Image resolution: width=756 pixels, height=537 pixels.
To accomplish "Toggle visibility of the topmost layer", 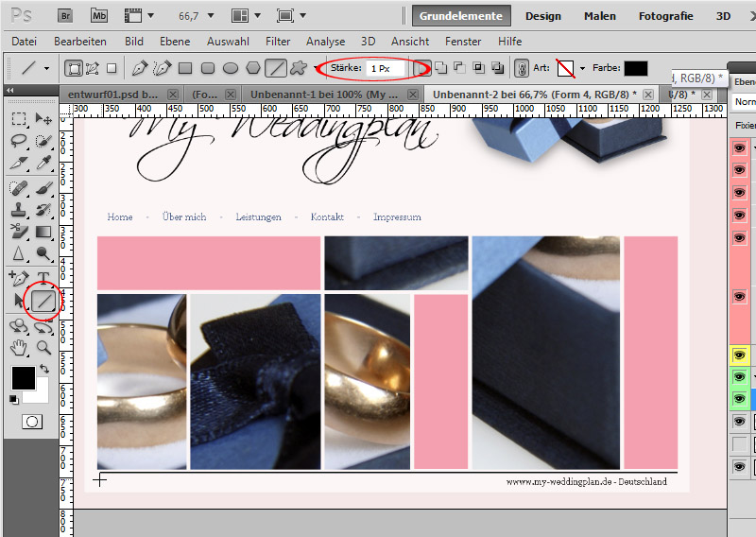I will coord(739,148).
